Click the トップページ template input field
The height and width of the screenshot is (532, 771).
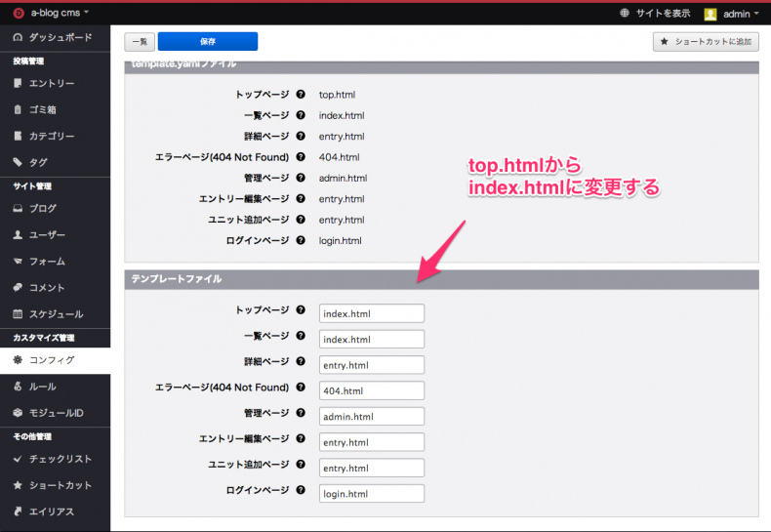coord(371,313)
